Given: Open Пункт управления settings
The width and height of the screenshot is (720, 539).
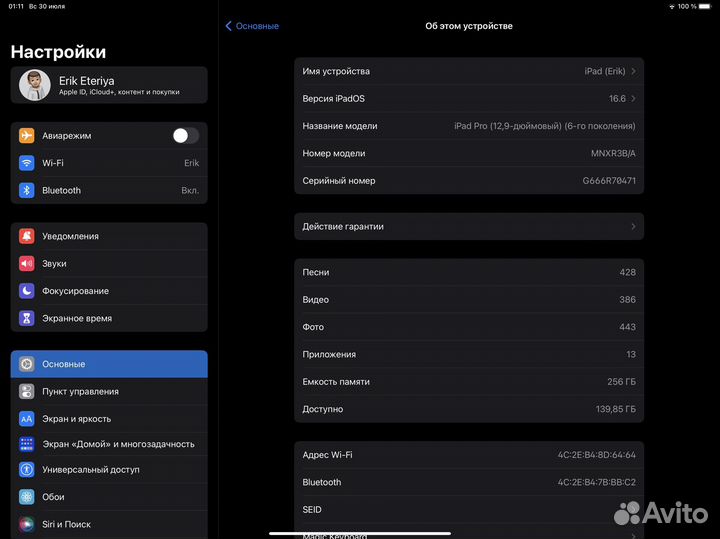Looking at the screenshot, I should 109,392.
